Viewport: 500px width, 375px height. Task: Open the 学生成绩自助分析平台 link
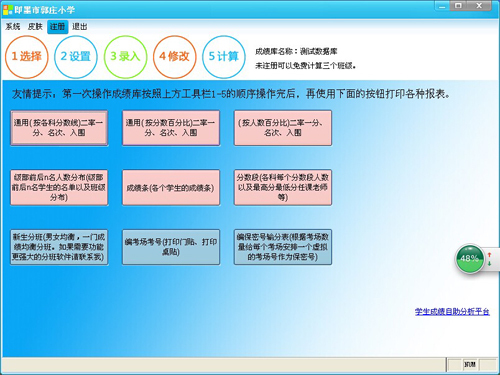[452, 312]
